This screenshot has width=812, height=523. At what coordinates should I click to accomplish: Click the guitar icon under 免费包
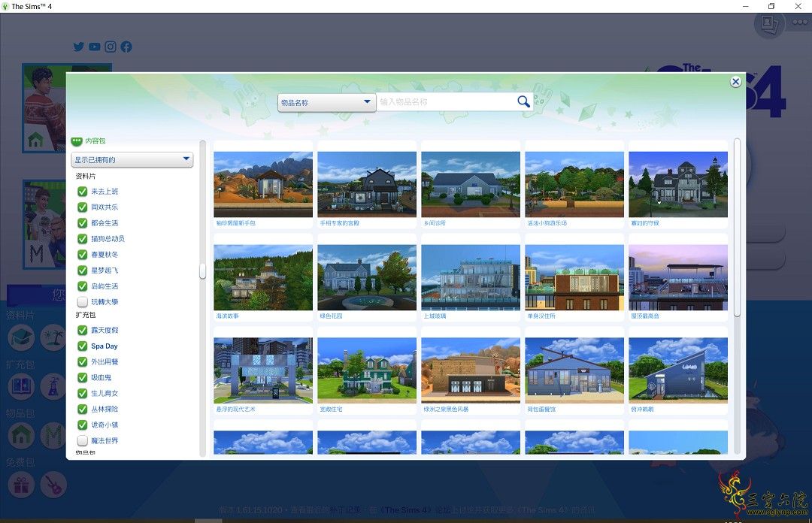click(53, 485)
